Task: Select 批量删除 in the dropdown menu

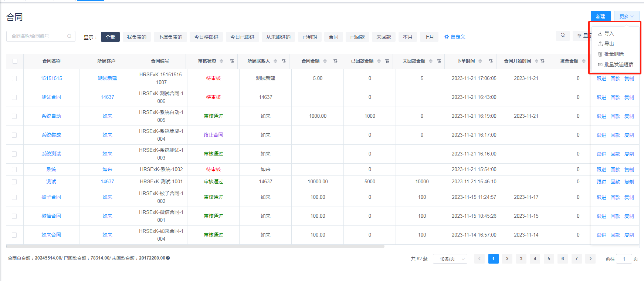Action: (613, 54)
